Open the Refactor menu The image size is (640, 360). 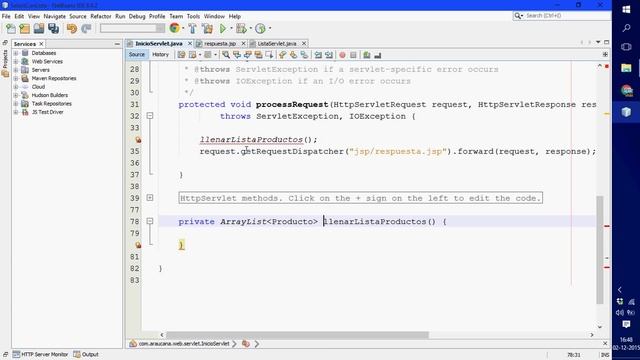[101, 16]
